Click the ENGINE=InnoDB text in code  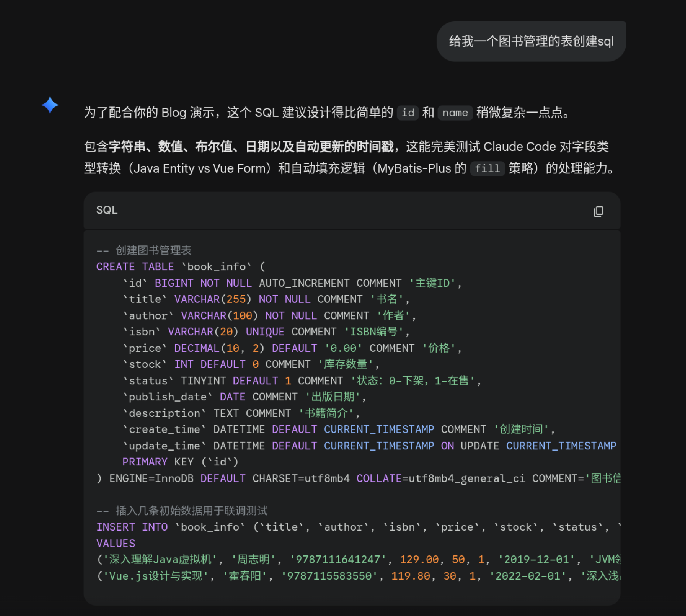coord(151,479)
